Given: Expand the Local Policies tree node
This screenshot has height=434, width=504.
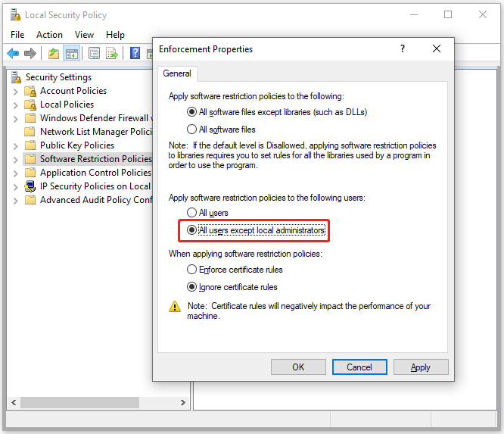Looking at the screenshot, I should (15, 105).
